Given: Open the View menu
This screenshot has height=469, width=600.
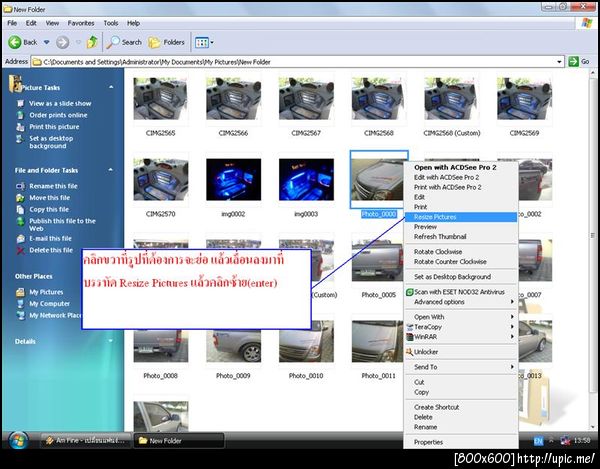Looking at the screenshot, I should pos(52,23).
